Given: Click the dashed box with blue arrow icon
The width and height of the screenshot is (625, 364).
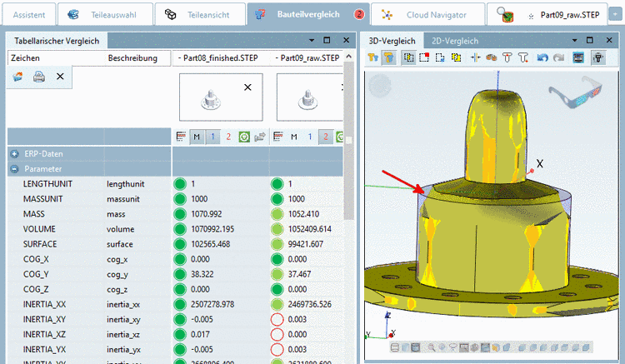Looking at the screenshot, I should [440, 57].
